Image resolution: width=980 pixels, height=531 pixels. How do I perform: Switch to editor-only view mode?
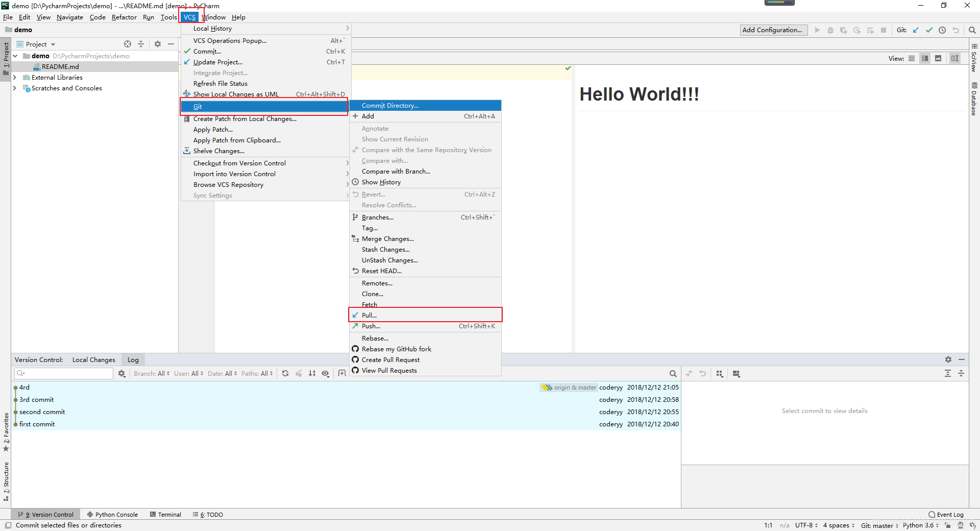coord(912,58)
